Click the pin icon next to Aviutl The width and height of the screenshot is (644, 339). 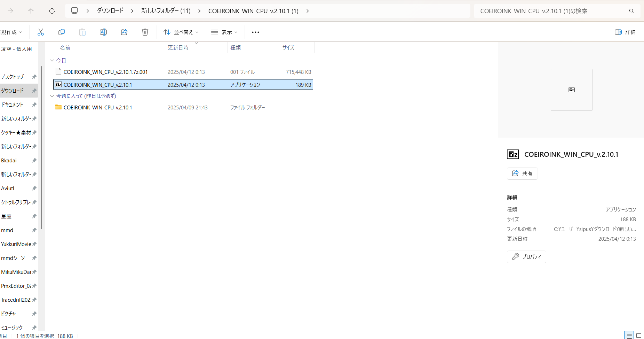pos(34,188)
